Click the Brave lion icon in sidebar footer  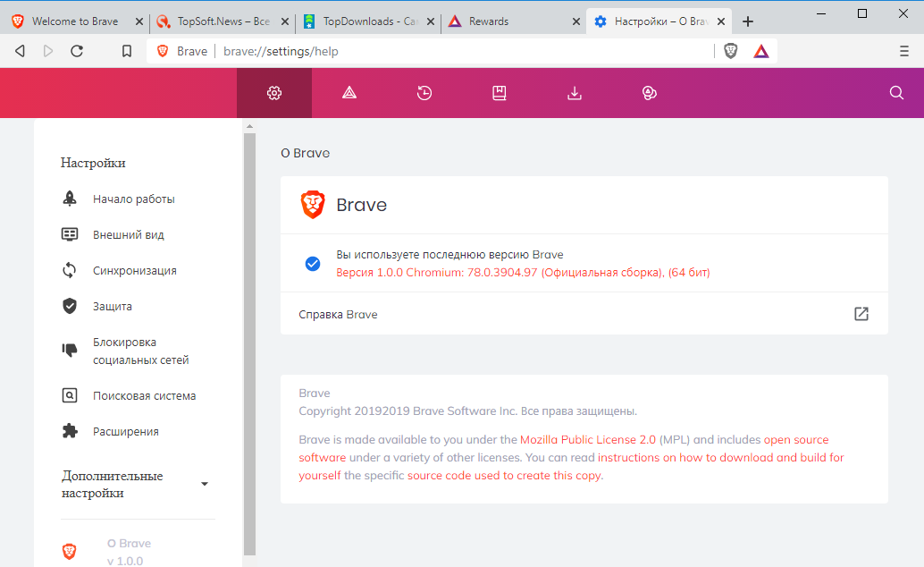(70, 552)
